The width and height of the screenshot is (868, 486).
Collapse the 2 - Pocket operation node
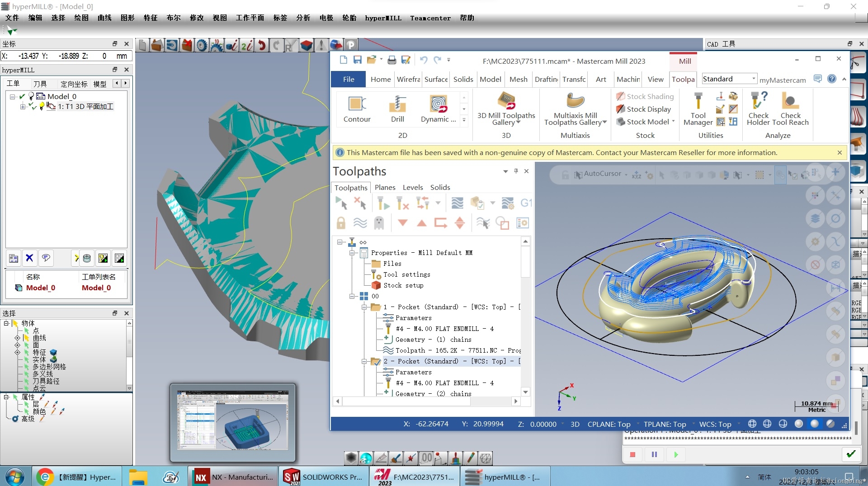tap(364, 361)
